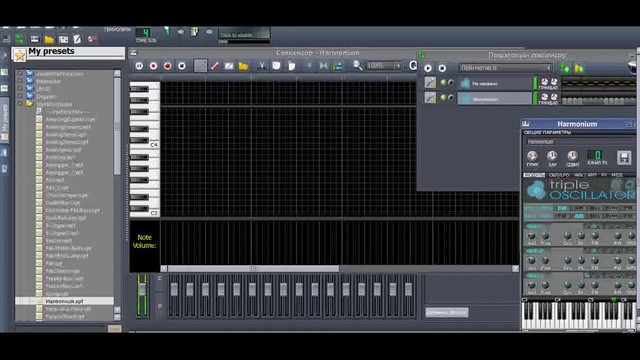Image resolution: width=640 pixels, height=360 pixels.
Task: Switch to the chord/ARP tab in Harmonium
Action: [585, 175]
